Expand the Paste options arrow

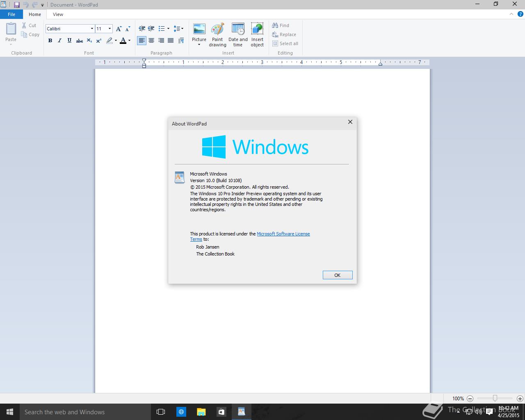click(x=11, y=44)
